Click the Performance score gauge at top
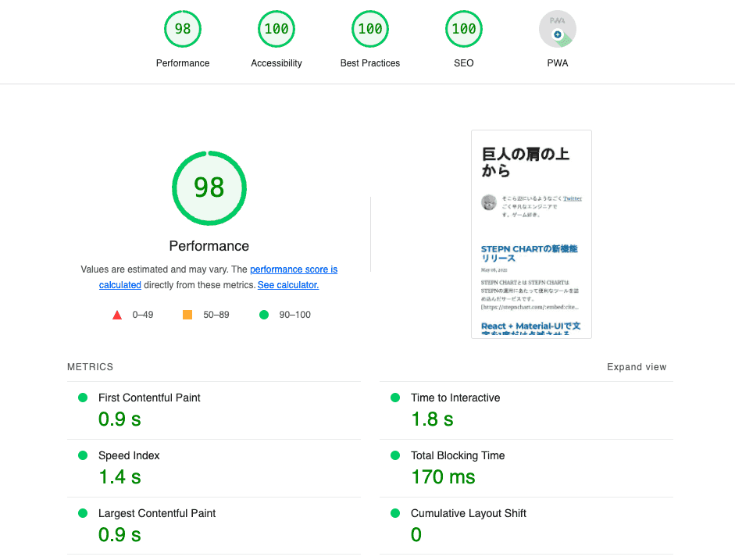 tap(183, 30)
